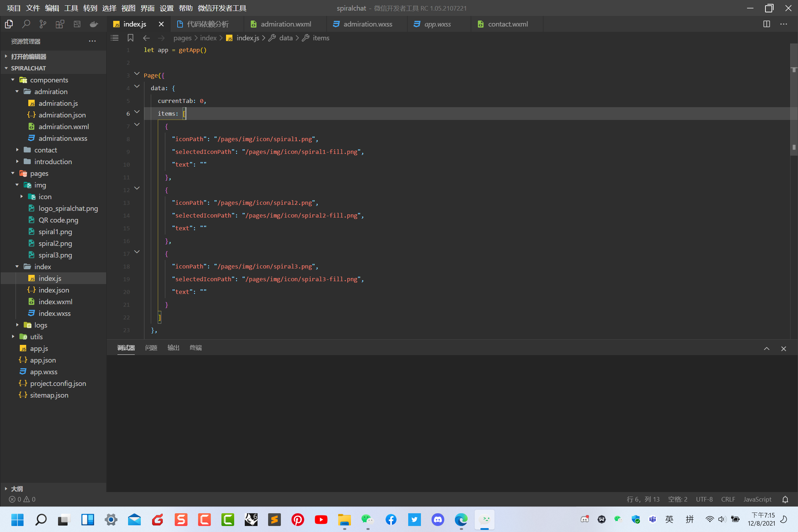Click the notification bell in status bar
This screenshot has width=798, height=532.
coord(785,499)
